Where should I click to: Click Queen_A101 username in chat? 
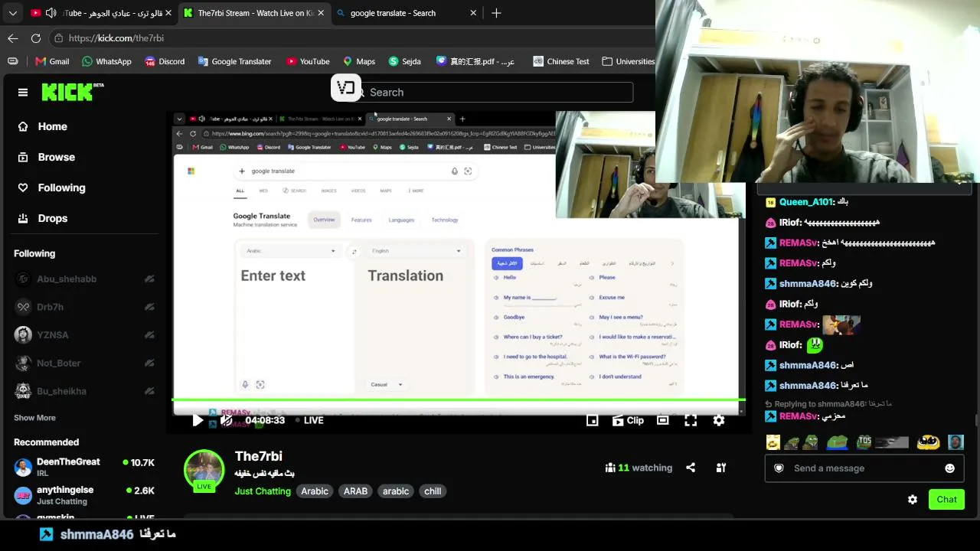[806, 202]
